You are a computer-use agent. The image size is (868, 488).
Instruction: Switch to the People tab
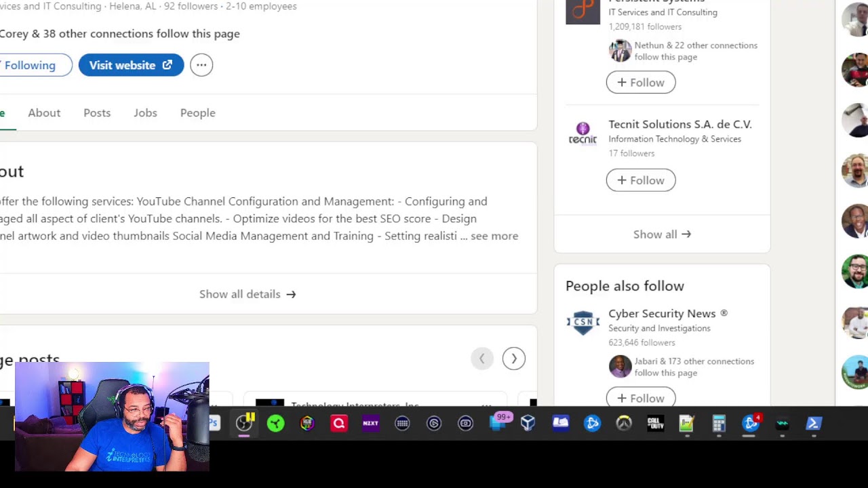click(x=198, y=113)
